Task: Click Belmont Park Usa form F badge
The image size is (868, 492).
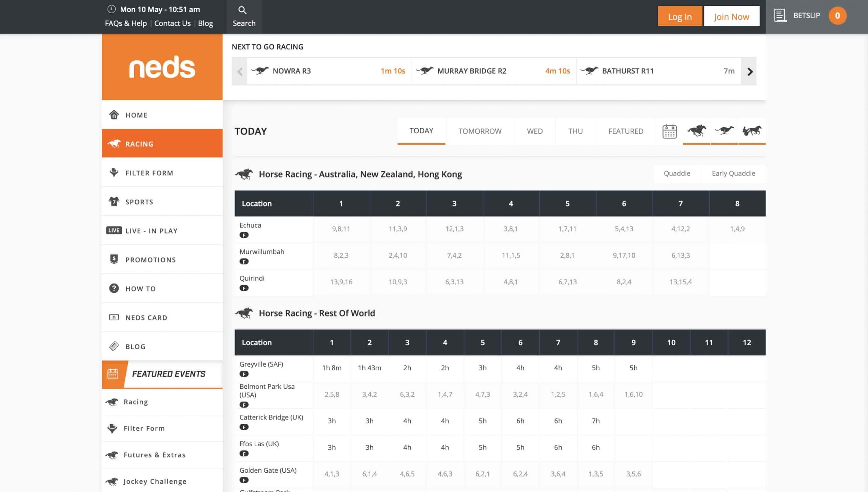Action: 244,405
